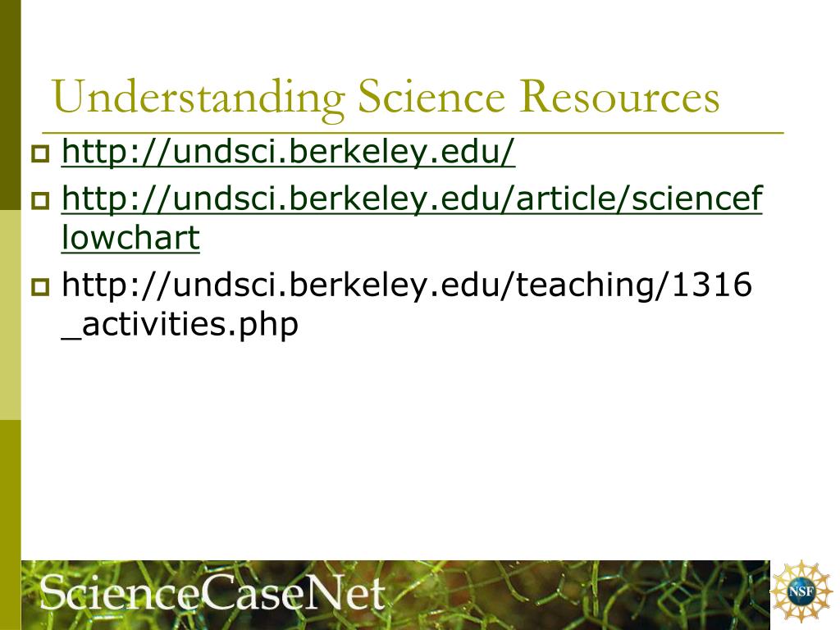The height and width of the screenshot is (630, 840).
Task: Select the 'Understanding Science Resources' title
Action: [386, 98]
